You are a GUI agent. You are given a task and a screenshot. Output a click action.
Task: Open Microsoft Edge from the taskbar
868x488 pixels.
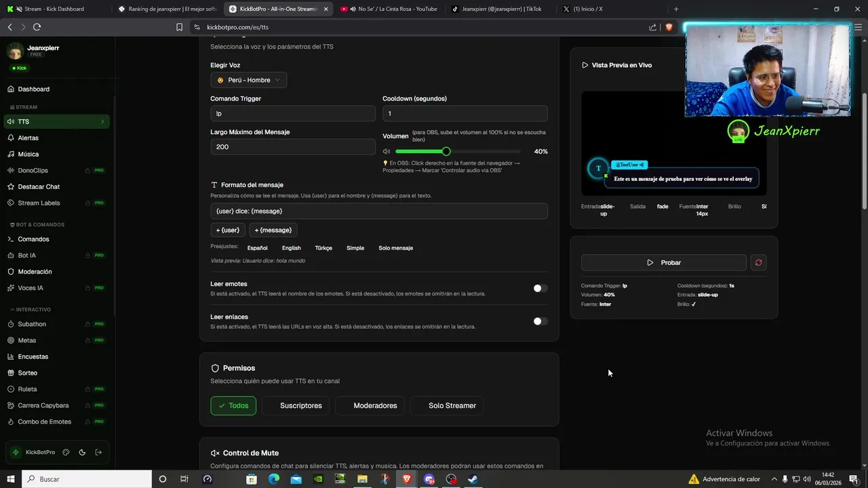[273, 479]
